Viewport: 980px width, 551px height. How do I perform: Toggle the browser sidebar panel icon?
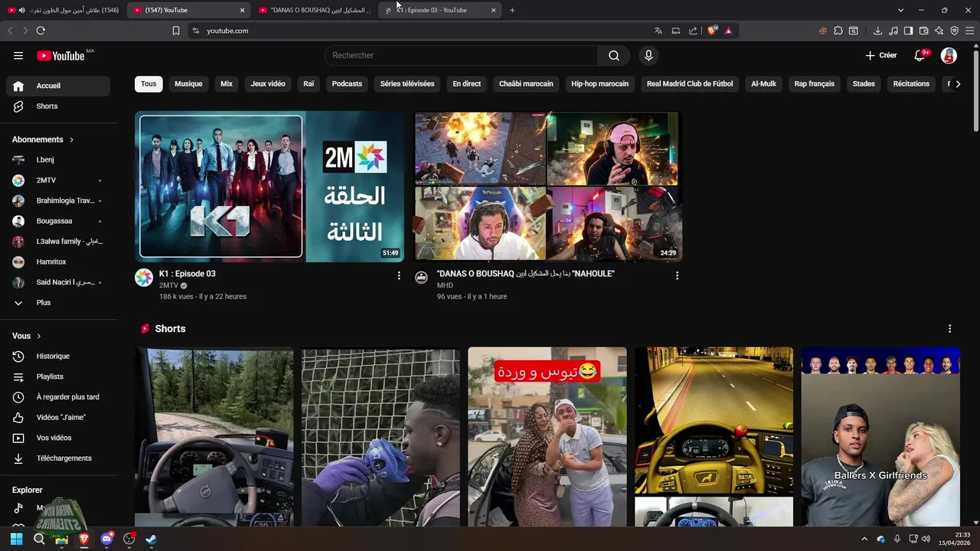908,31
